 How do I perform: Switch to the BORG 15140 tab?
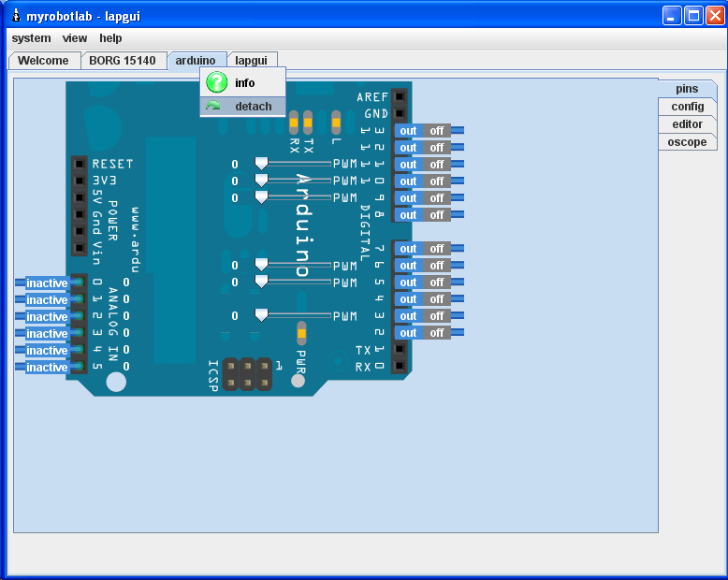(x=123, y=60)
